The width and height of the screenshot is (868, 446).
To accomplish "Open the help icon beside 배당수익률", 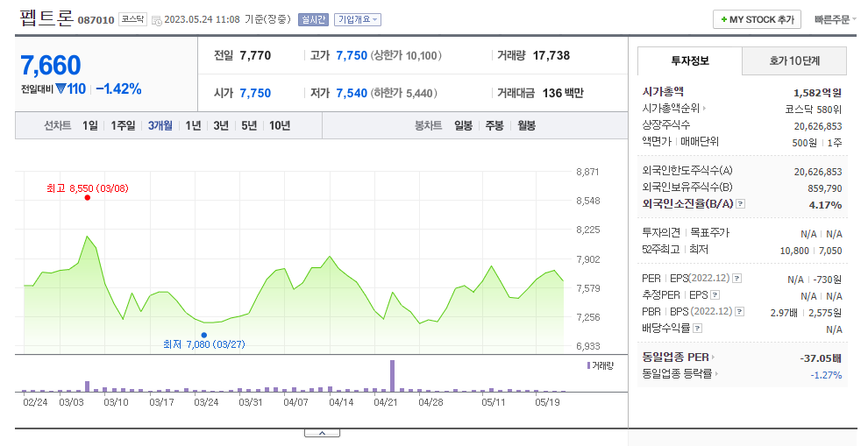I will pos(698,329).
